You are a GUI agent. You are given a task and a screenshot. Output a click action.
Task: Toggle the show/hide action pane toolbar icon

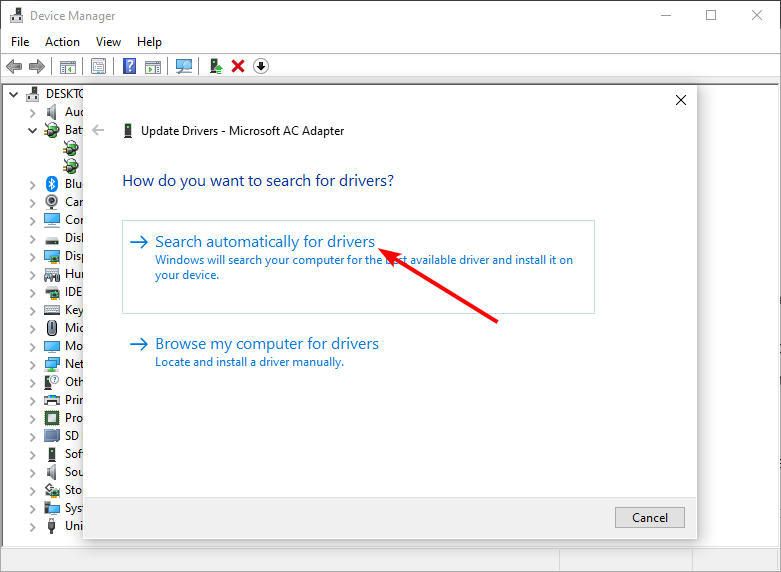point(153,66)
